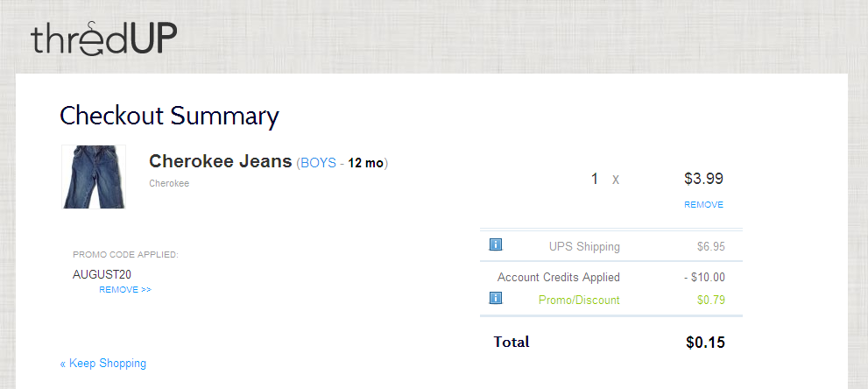This screenshot has height=389, width=868.
Task: Click the item quantity number 1
Action: pos(595,180)
